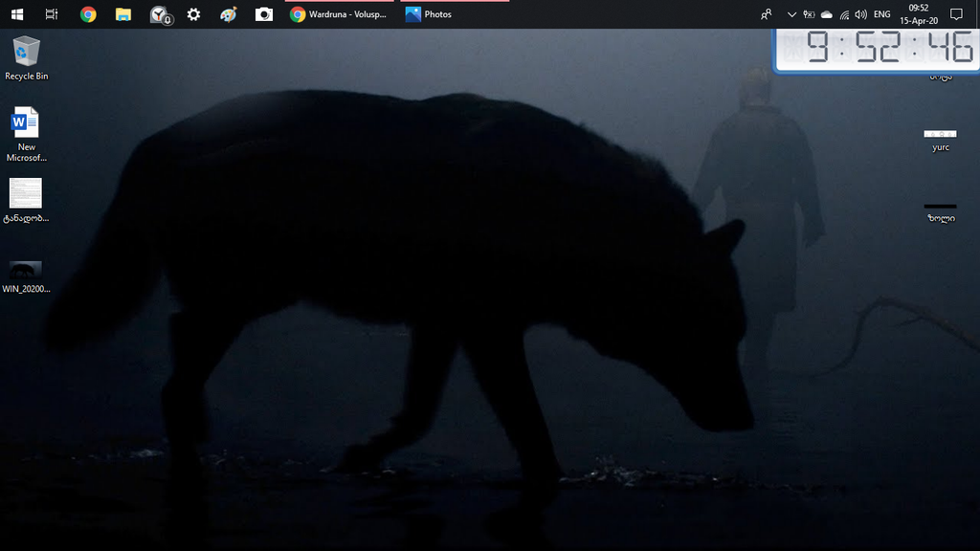
Task: Change ENG input language
Action: 881,13
